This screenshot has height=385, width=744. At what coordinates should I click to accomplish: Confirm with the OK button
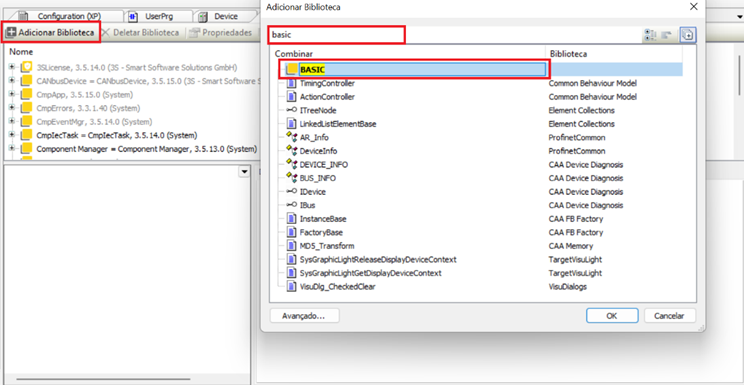click(x=612, y=316)
